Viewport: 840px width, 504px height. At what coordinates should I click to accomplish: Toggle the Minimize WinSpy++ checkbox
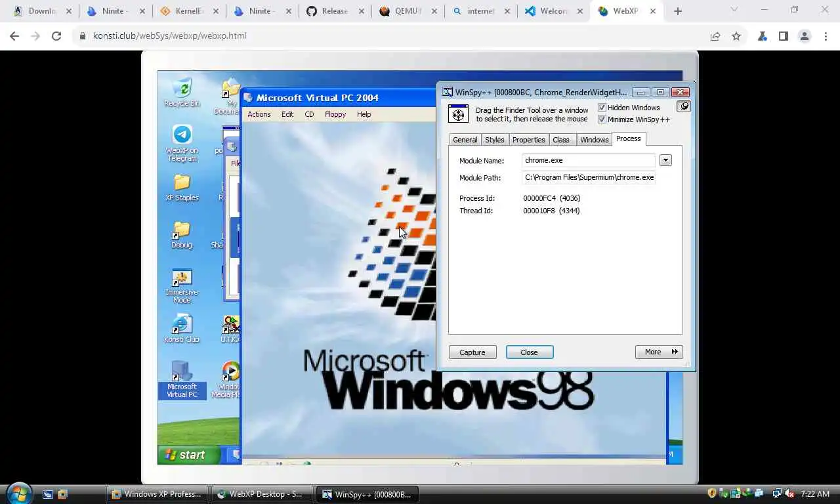[x=602, y=119]
